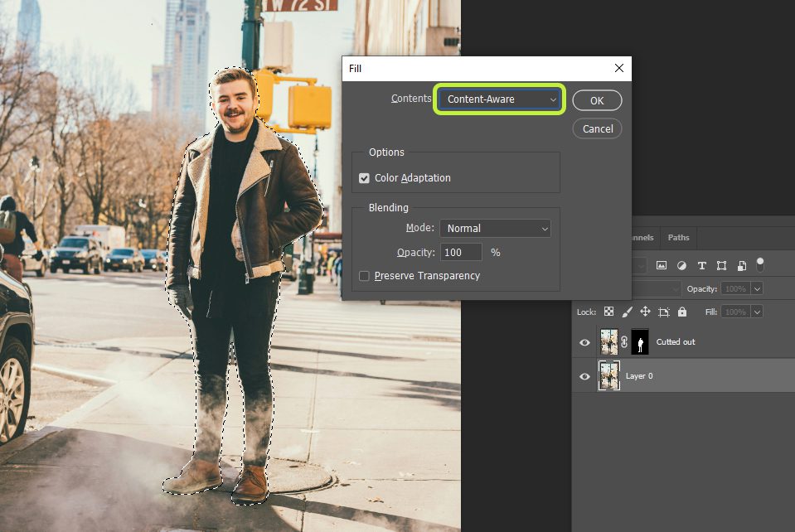
Task: Enable Preserve Transparency checkbox
Action: [364, 276]
